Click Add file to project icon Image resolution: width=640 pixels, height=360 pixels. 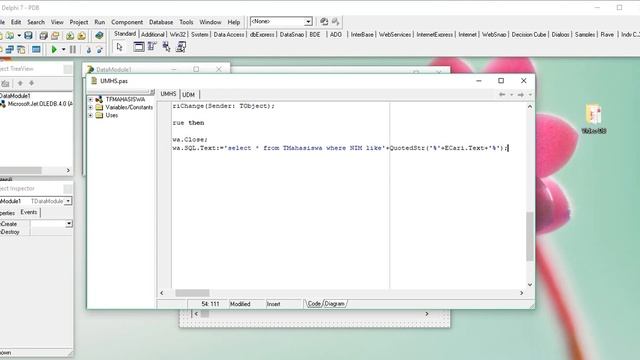(70, 36)
